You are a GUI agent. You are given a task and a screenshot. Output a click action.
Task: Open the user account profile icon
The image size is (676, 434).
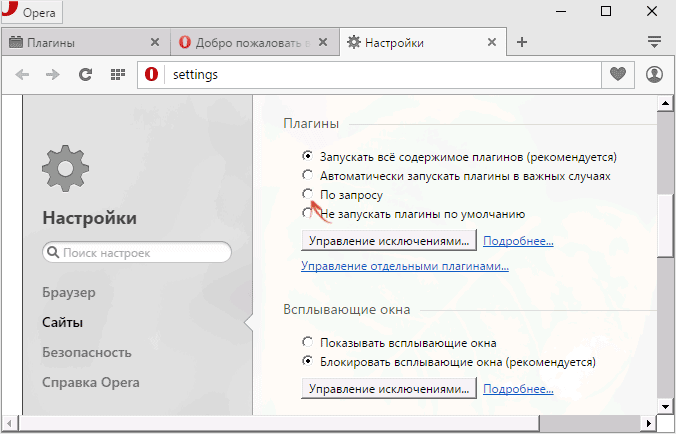point(654,75)
